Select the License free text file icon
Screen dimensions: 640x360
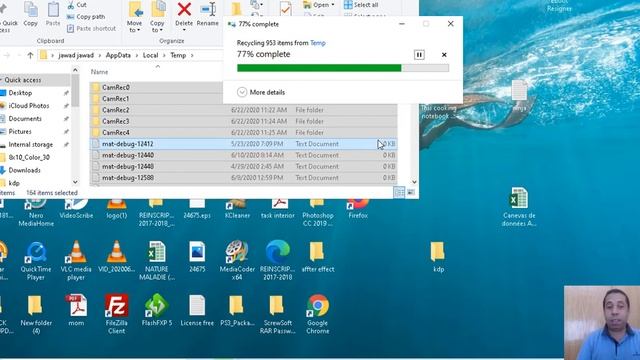pos(197,310)
